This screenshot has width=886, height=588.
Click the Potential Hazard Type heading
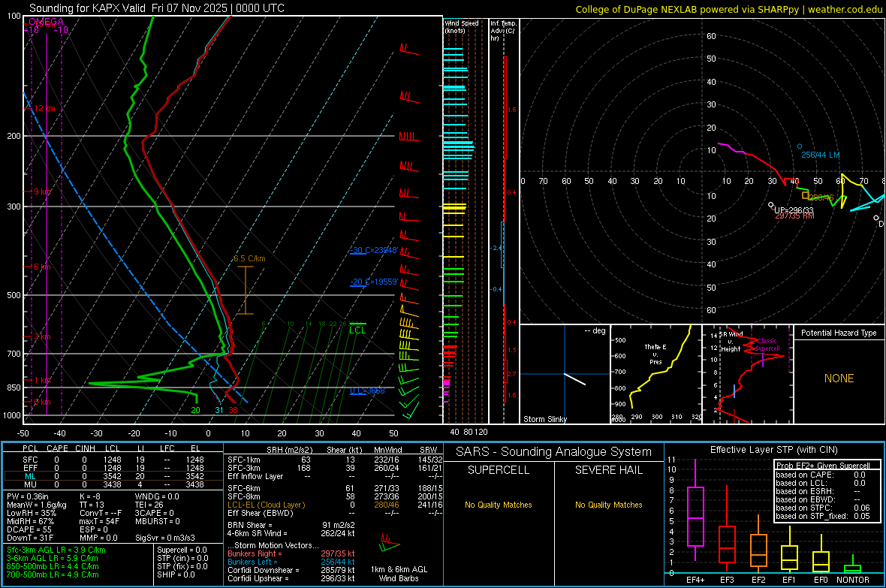(x=839, y=333)
